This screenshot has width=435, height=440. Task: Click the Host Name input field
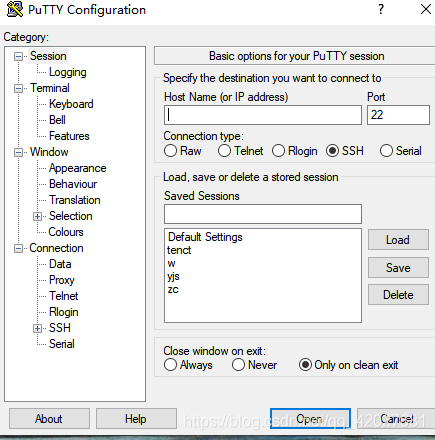coord(263,115)
